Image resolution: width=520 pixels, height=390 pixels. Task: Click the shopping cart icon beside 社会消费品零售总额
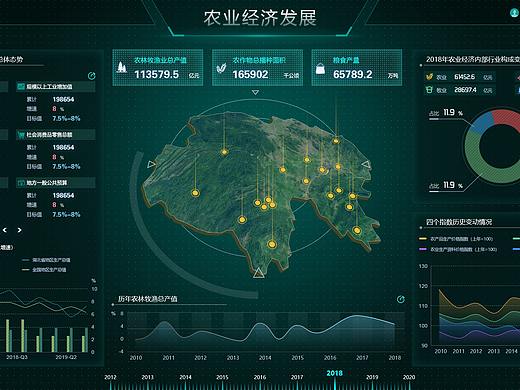click(21, 135)
